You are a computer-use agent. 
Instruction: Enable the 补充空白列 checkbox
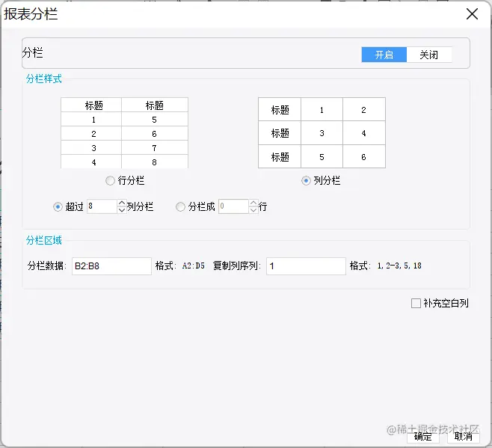[x=416, y=303]
